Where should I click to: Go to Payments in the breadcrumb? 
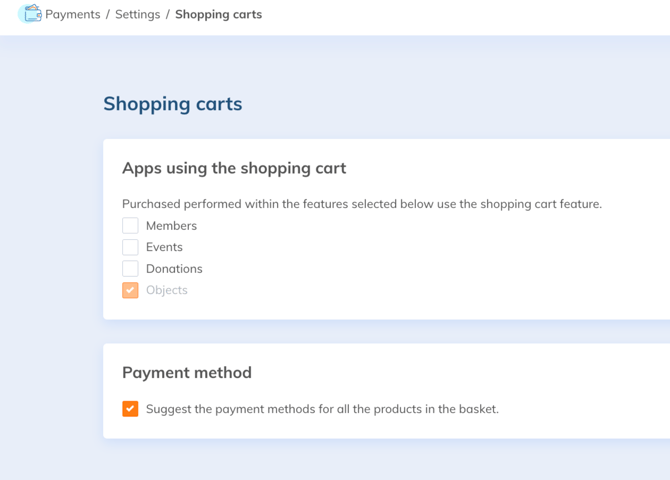click(x=72, y=15)
